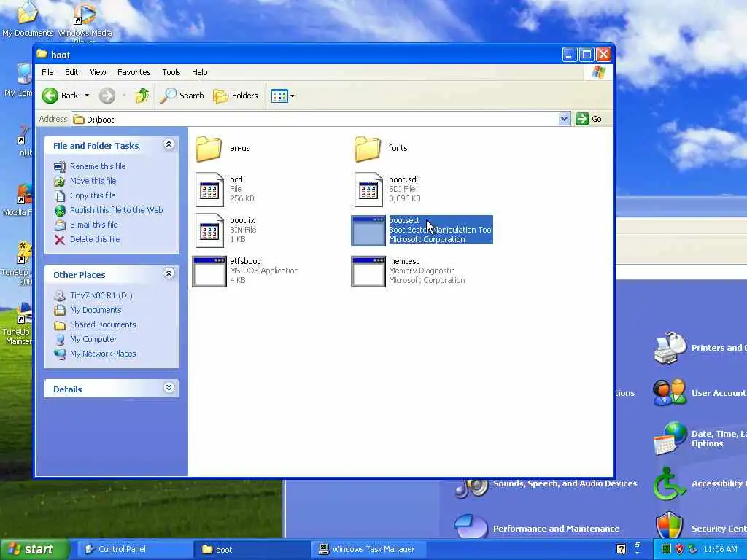Expand the address bar dropdown
Screen dimensions: 747x560
click(x=564, y=119)
